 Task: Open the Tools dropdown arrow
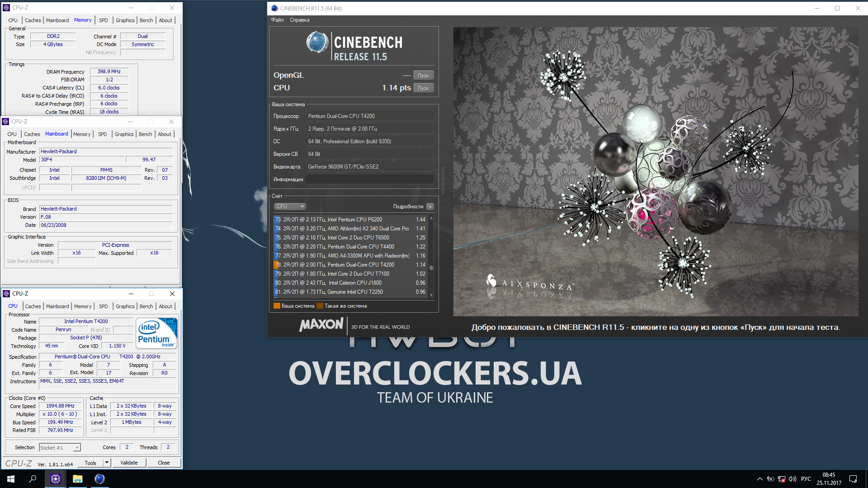[107, 463]
